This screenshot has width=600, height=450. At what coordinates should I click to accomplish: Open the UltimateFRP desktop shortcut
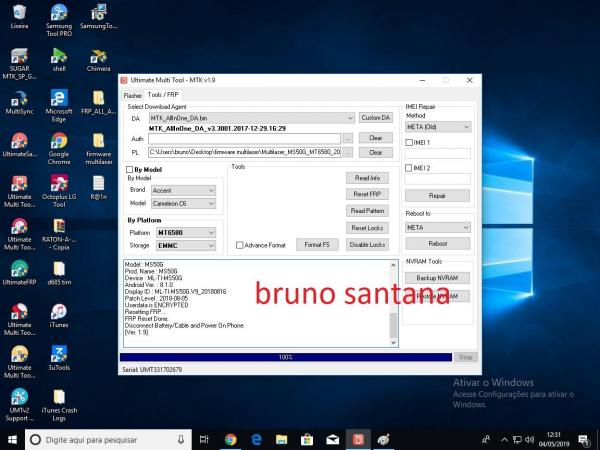(x=19, y=273)
